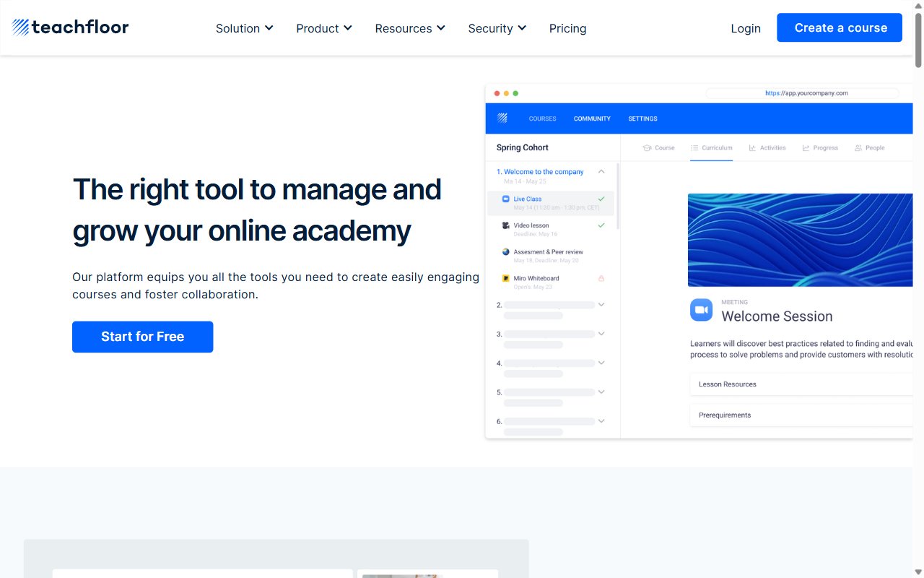924x578 pixels.
Task: Switch to the Course tab
Action: click(658, 147)
